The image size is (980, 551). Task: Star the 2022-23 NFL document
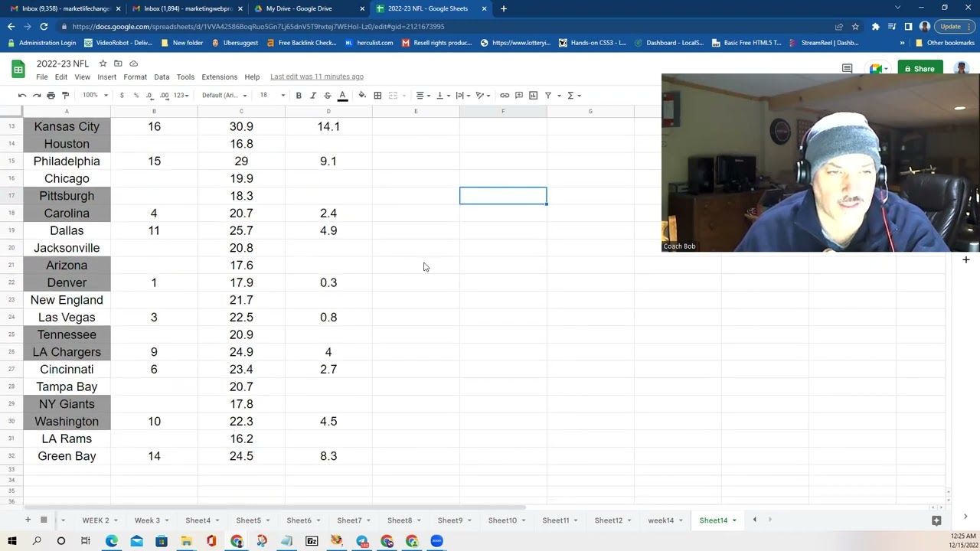pos(103,64)
